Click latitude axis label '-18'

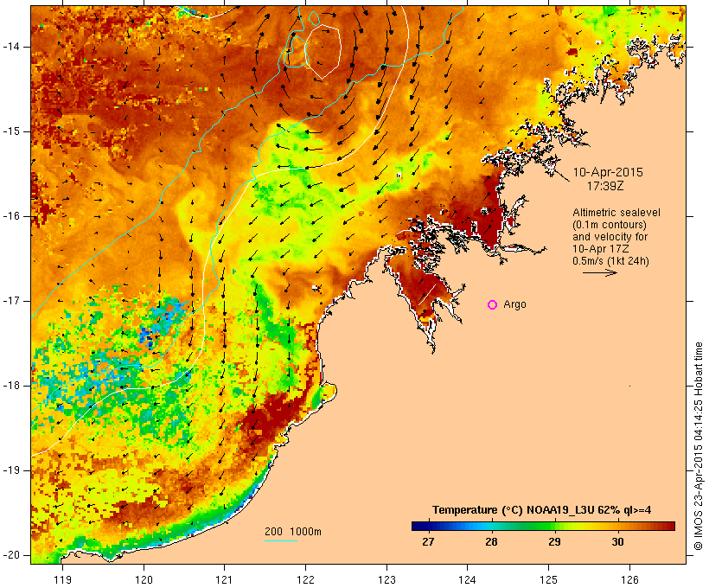coord(11,386)
